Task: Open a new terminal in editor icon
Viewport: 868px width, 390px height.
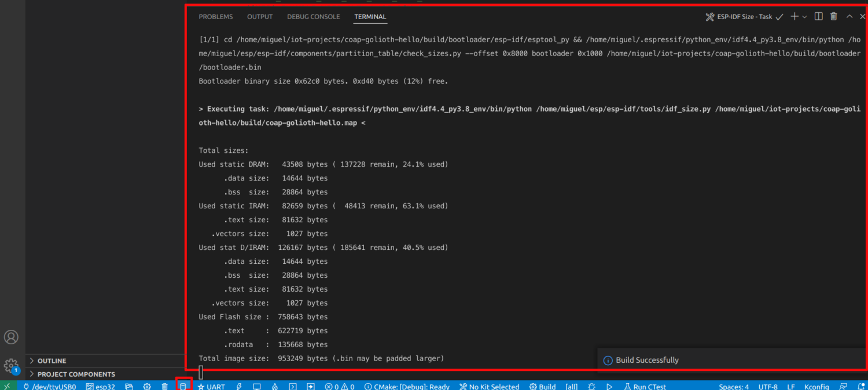Action: point(794,16)
